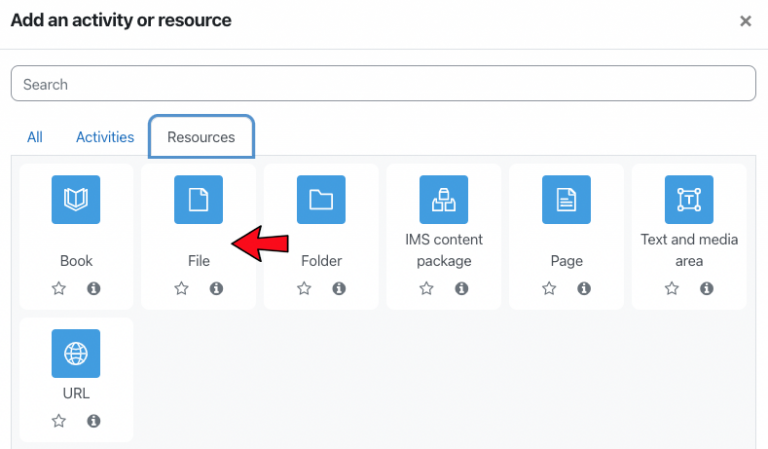Star the Book resource as favourite

[x=59, y=288]
